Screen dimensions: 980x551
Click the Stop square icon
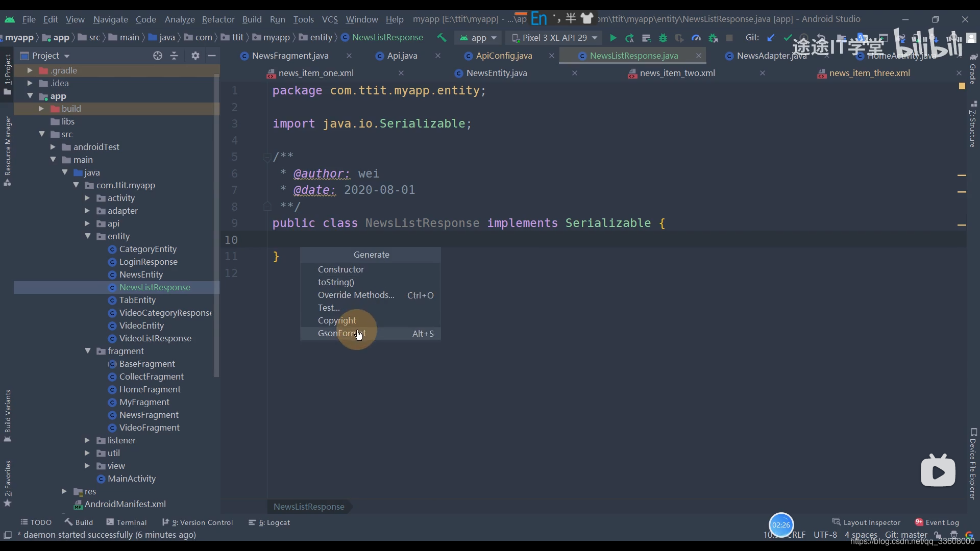[729, 38]
